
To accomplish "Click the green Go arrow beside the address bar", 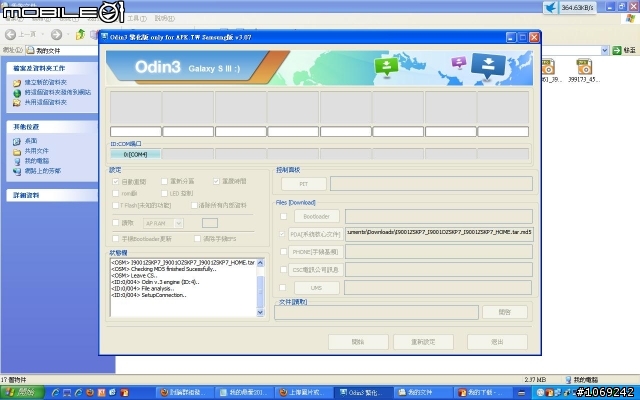I will click(x=617, y=50).
